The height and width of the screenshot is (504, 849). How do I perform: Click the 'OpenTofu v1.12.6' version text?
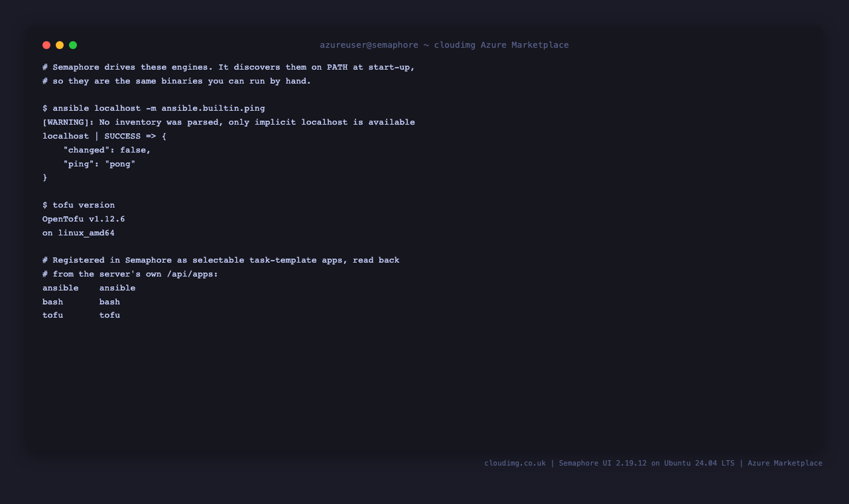(84, 219)
